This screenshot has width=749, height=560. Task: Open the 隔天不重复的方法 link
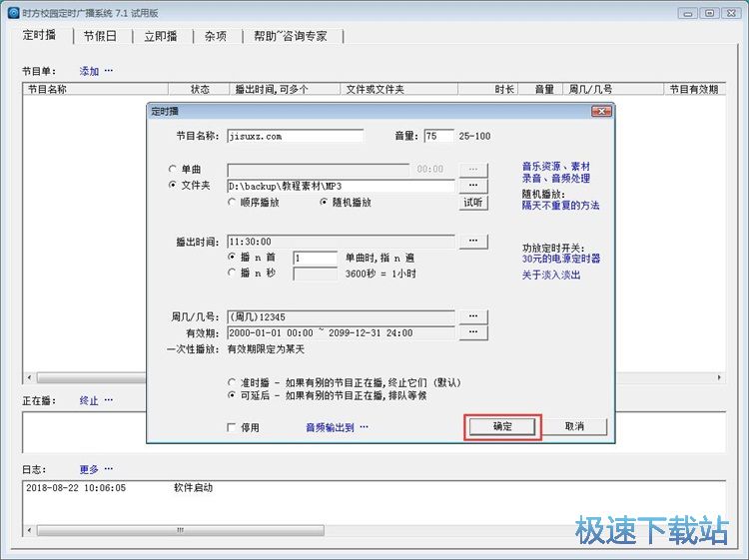click(x=560, y=206)
